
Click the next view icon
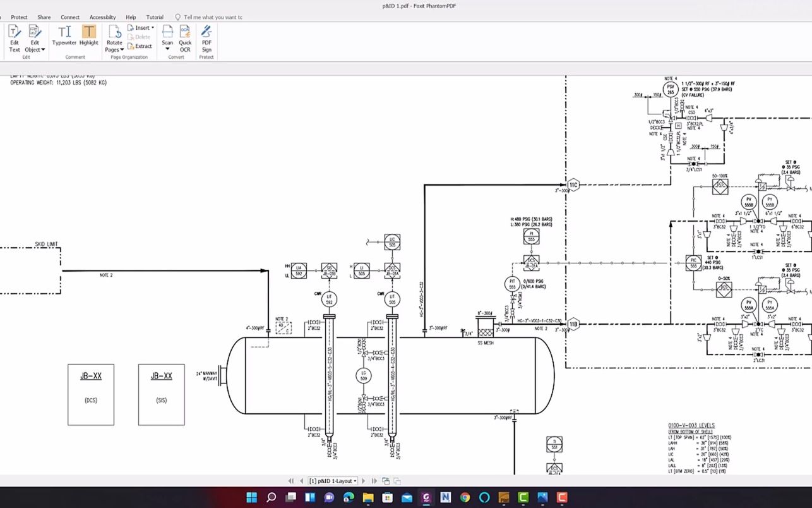397,481
